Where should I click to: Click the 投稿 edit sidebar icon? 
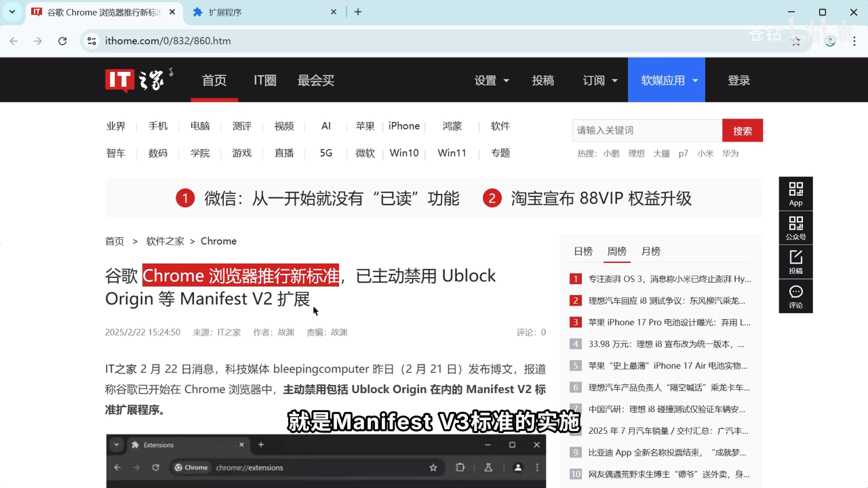coord(796,262)
